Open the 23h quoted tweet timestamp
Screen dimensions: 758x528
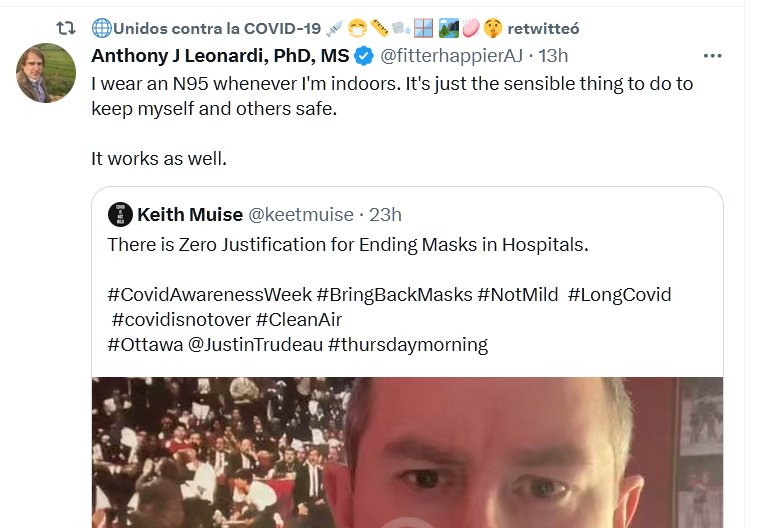click(384, 215)
